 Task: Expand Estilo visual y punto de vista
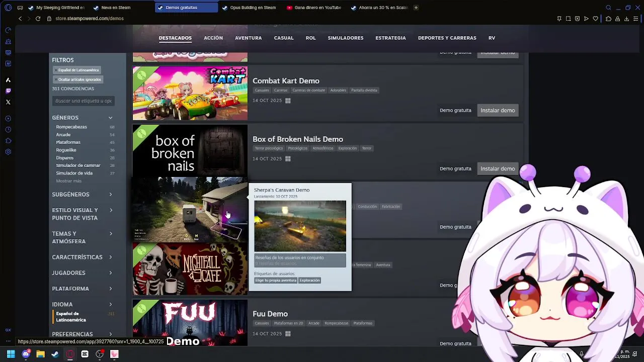83,214
